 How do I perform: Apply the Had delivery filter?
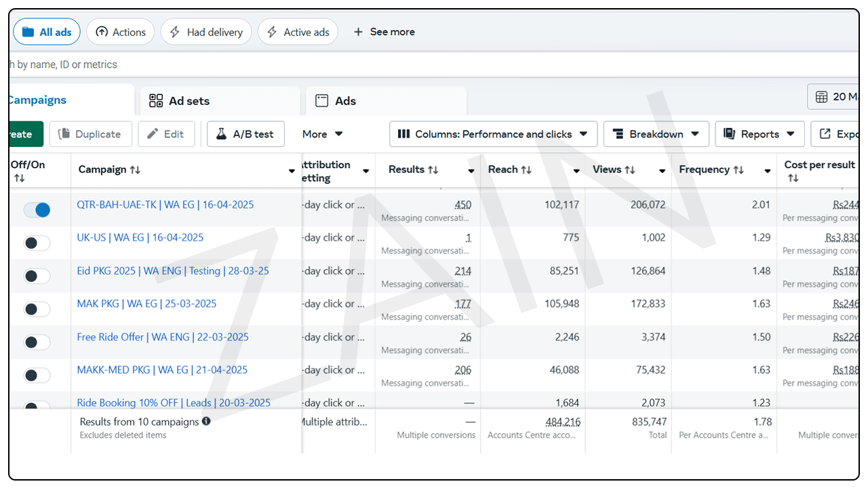coord(206,32)
